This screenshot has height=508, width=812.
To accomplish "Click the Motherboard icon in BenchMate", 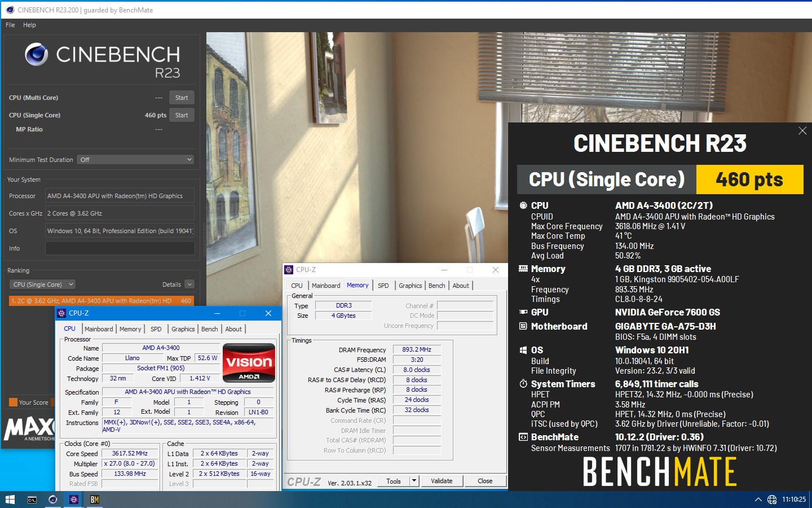I will [x=523, y=326].
